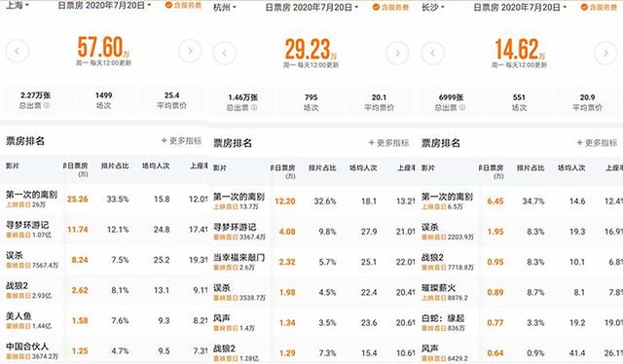This screenshot has width=623, height=364.
Task: Sort by 场均人次 column in Hangzhou table
Action: tap(363, 167)
